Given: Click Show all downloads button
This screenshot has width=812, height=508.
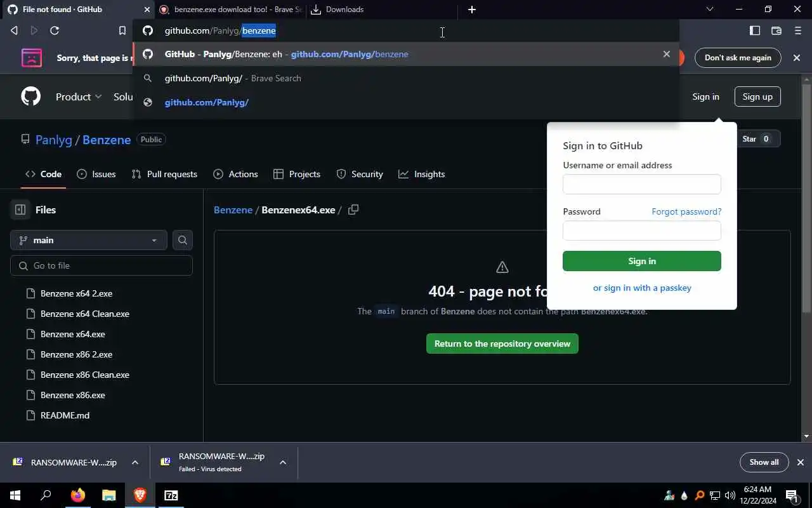Looking at the screenshot, I should [x=764, y=462].
